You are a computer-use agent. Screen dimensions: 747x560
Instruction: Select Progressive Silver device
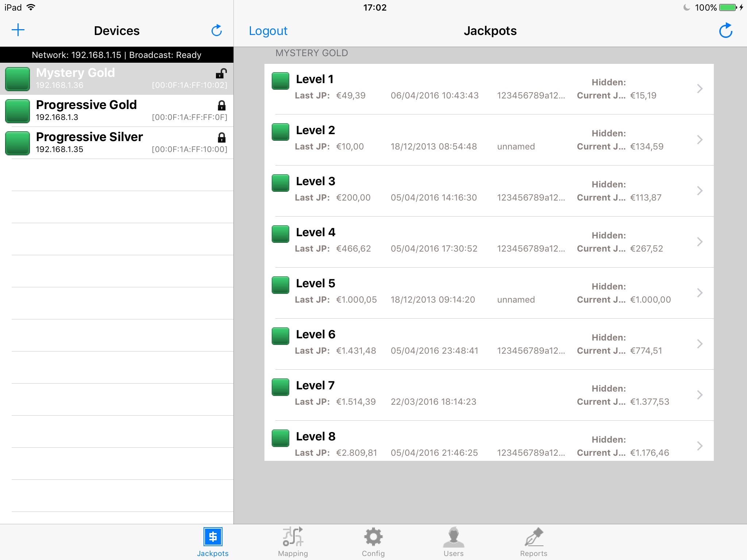click(116, 142)
